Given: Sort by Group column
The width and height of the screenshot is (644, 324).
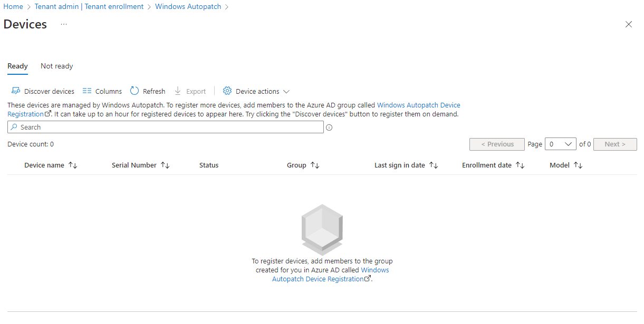Looking at the screenshot, I should click(303, 165).
